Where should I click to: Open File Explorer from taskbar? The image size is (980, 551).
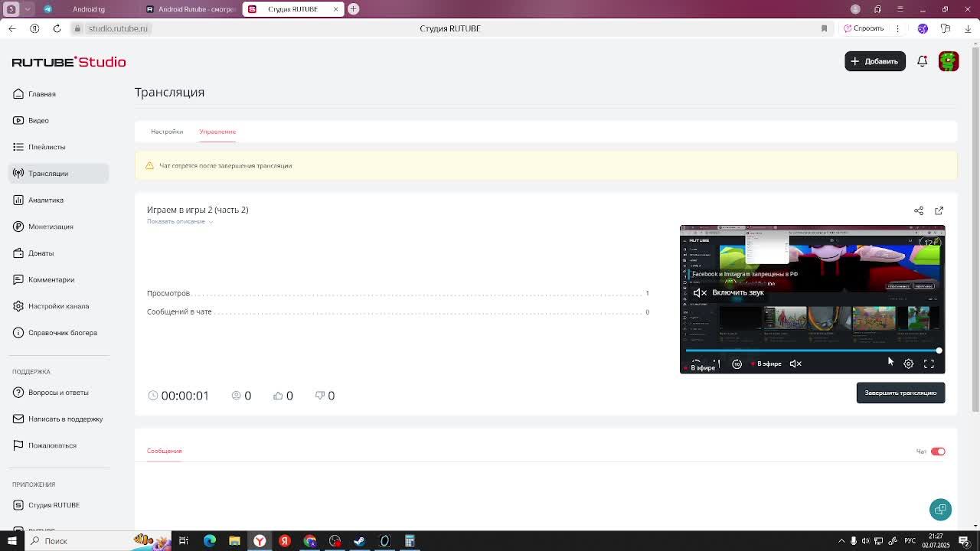coord(234,541)
